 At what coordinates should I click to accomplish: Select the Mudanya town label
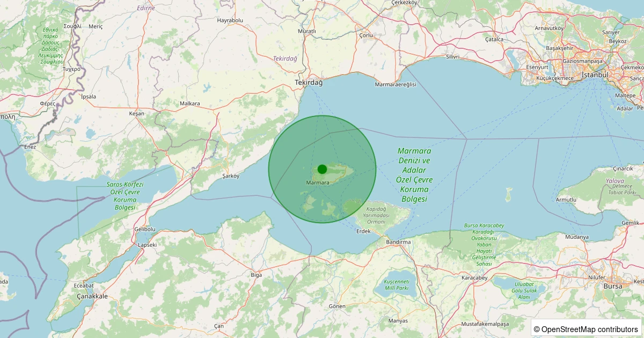click(x=577, y=237)
